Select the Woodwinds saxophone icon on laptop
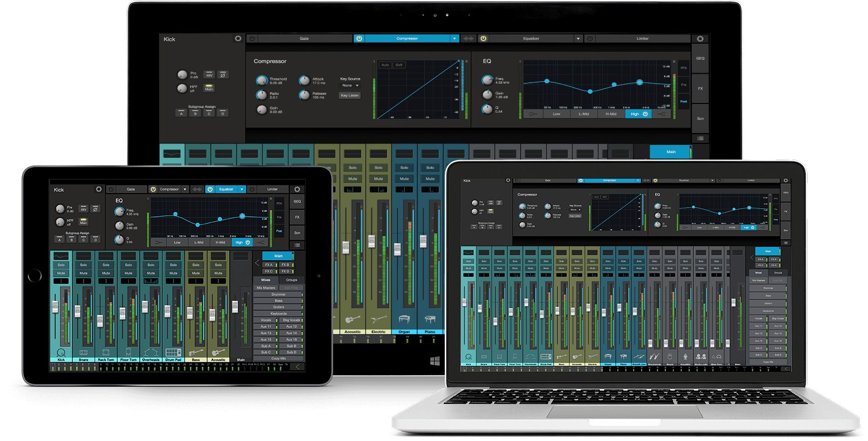Image resolution: width=868 pixels, height=441 pixels. coord(655,357)
